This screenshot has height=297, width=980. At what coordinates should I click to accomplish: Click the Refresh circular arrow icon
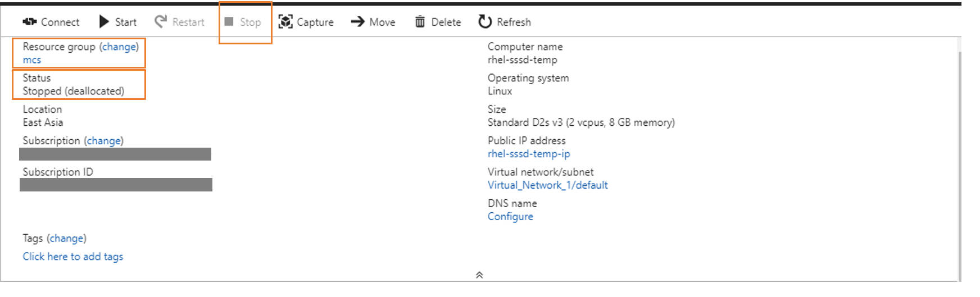[485, 22]
